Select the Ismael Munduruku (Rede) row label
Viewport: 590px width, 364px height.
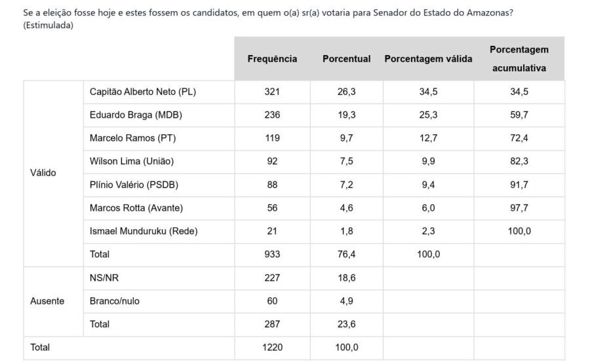pos(144,231)
